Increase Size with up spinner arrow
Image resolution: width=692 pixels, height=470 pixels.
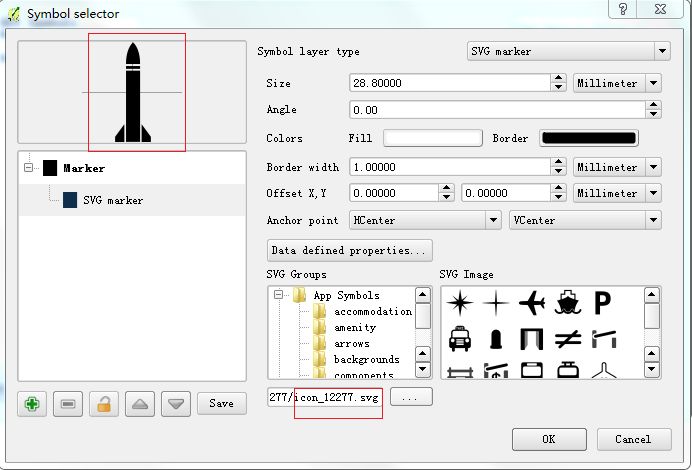coord(558,78)
